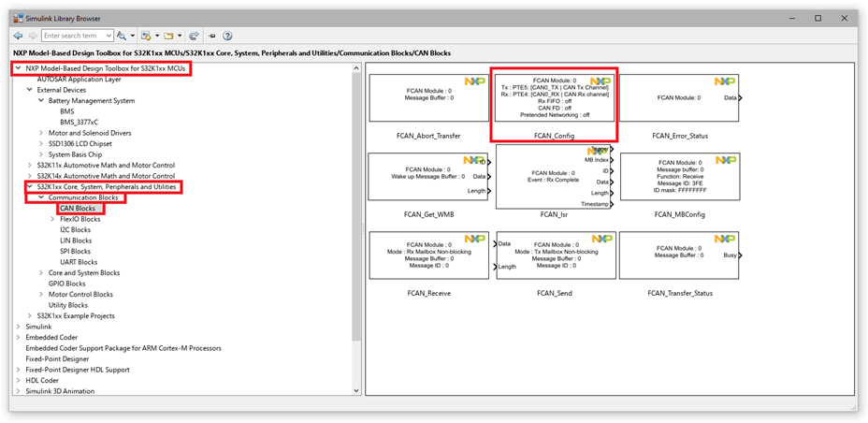Select SPI Blocks in the tree
Image resolution: width=868 pixels, height=423 pixels.
coord(75,252)
